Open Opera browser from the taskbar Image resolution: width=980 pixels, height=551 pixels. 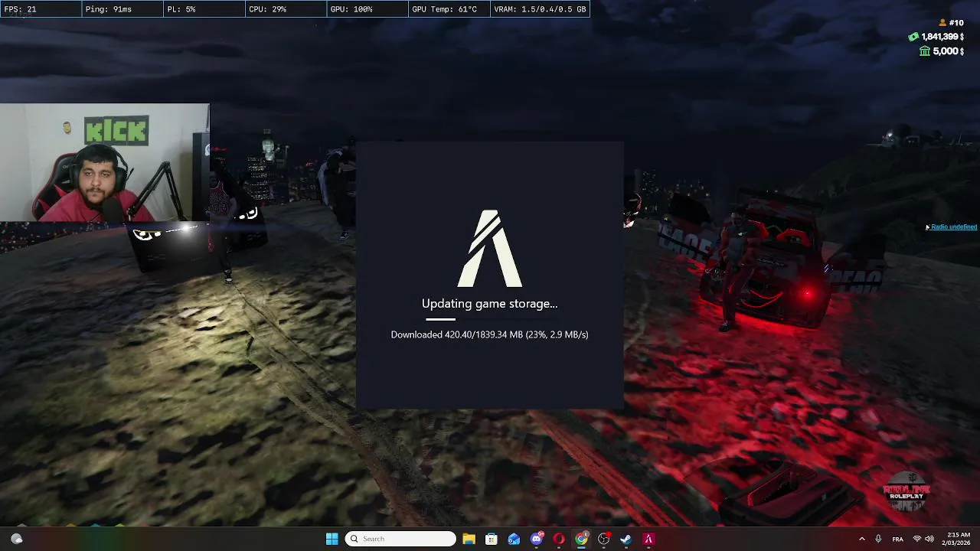click(559, 539)
